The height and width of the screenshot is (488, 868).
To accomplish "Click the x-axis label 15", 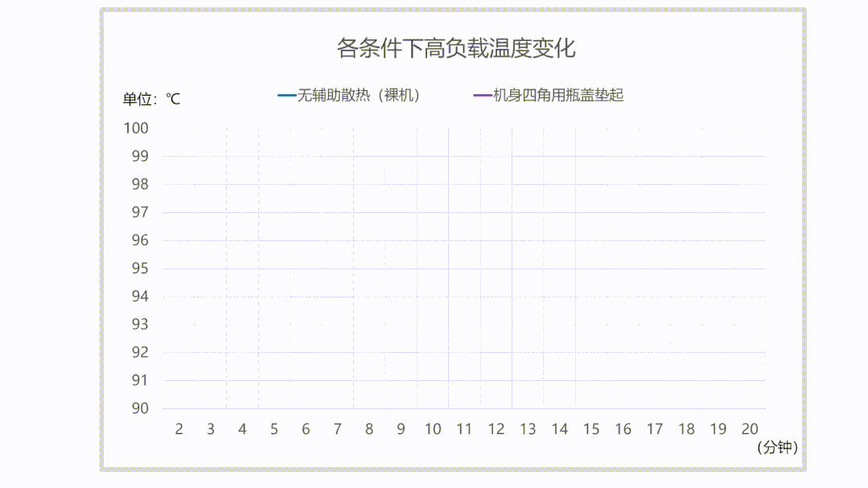I will pyautogui.click(x=591, y=429).
